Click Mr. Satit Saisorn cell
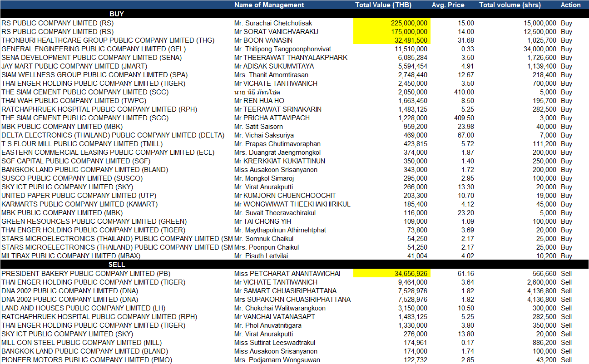The image size is (589, 364). (259, 127)
